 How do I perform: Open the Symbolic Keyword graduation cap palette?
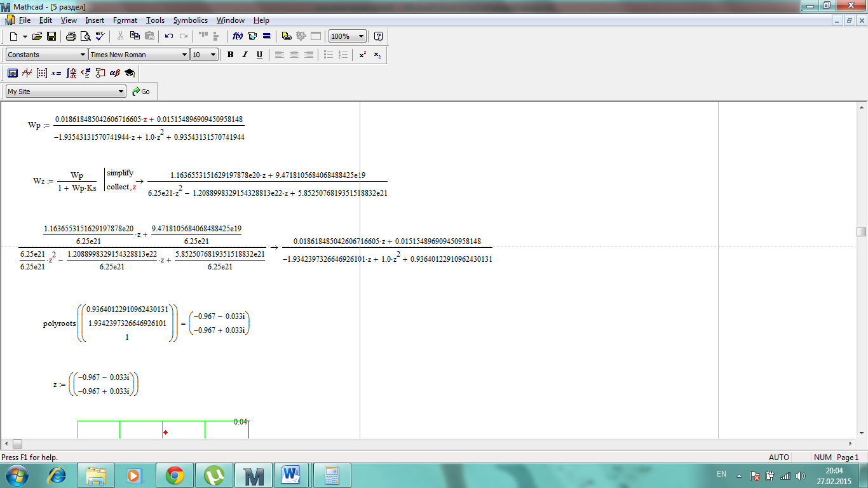pos(130,73)
